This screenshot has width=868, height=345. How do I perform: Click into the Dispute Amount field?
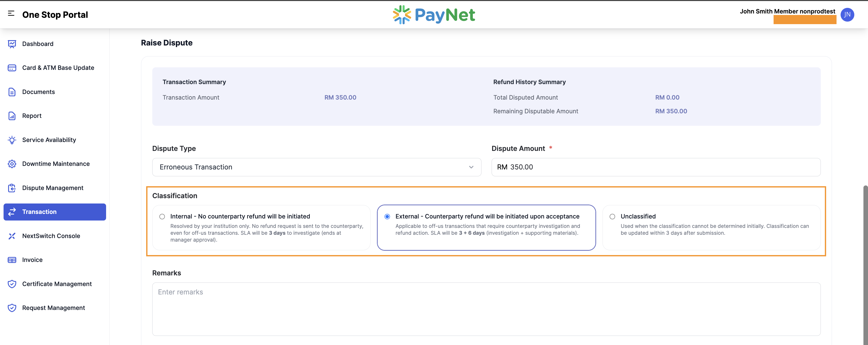[656, 167]
